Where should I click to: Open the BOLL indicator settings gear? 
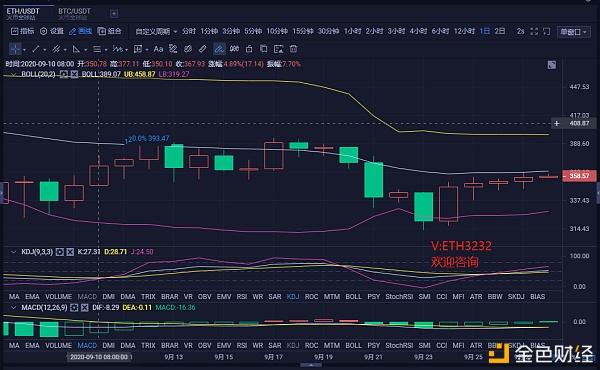pos(64,74)
